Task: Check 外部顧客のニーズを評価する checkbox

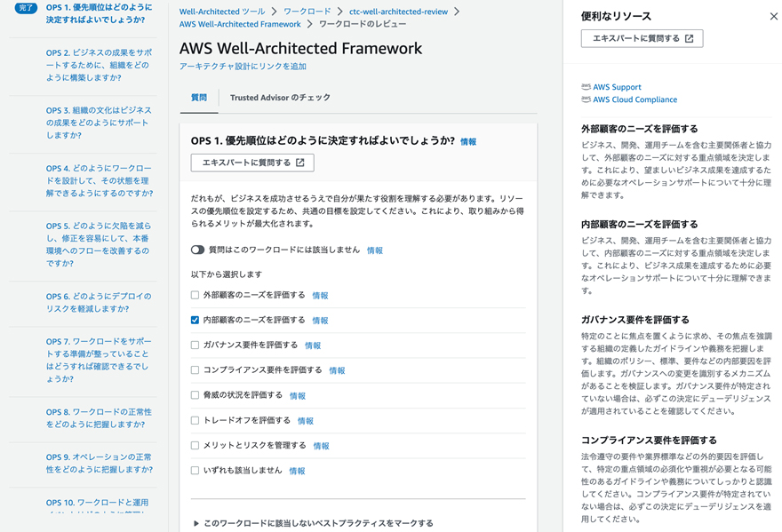Action: (x=195, y=295)
